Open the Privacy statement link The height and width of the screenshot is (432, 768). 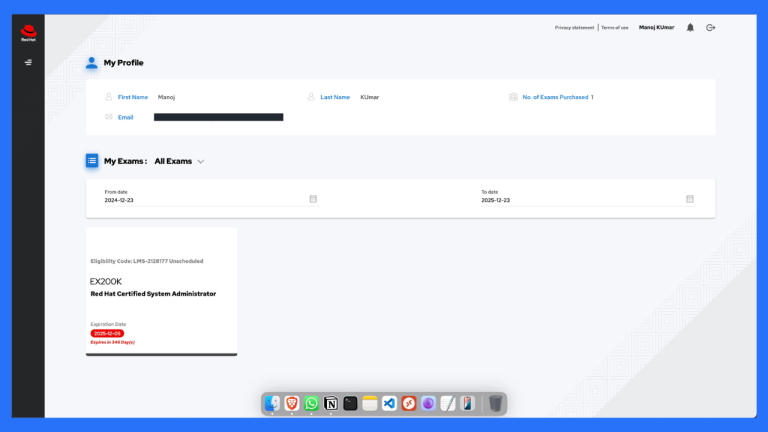pyautogui.click(x=574, y=28)
